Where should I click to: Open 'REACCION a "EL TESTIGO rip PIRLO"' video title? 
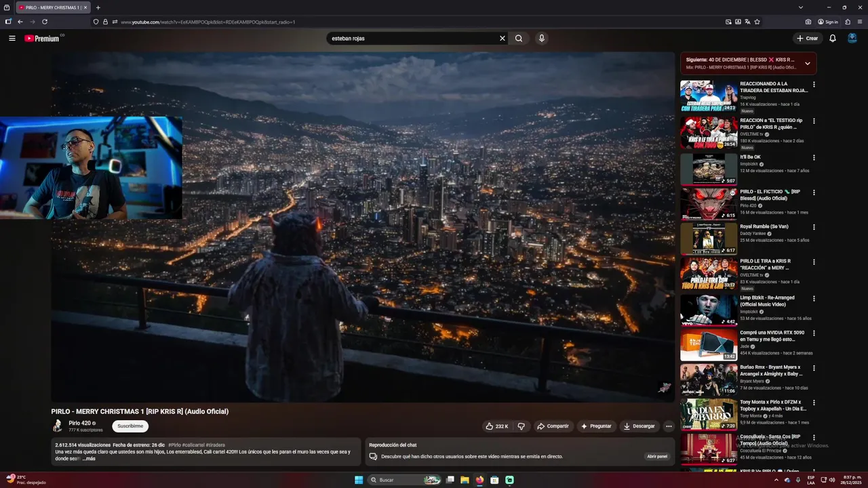click(771, 123)
